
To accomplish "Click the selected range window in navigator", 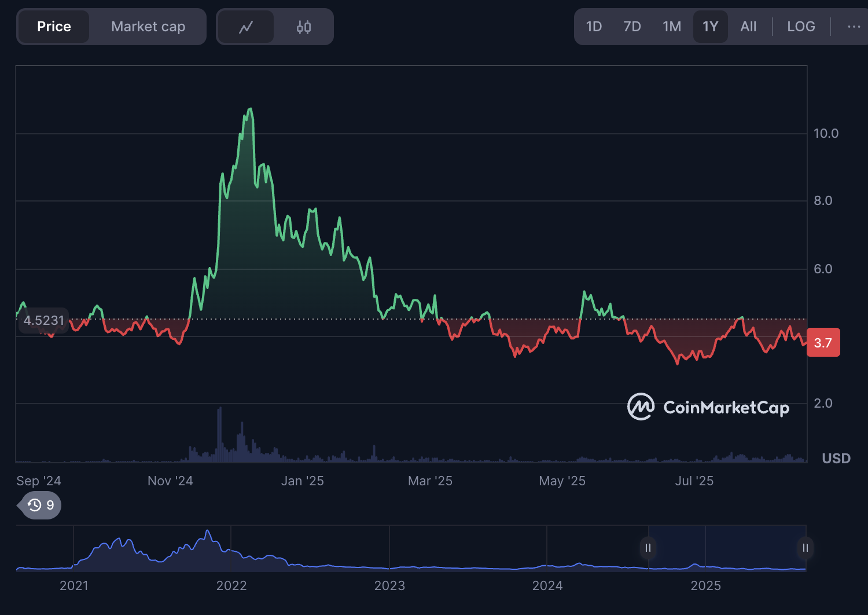I will (726, 548).
